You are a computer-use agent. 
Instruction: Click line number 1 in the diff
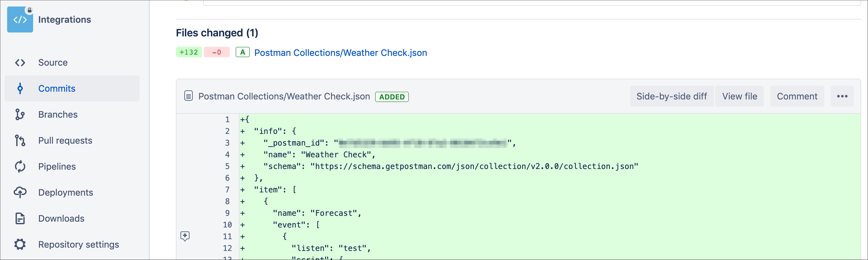(227, 120)
